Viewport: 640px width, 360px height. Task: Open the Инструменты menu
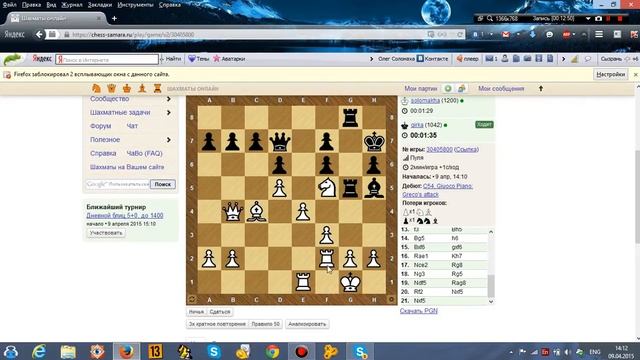(135, 5)
